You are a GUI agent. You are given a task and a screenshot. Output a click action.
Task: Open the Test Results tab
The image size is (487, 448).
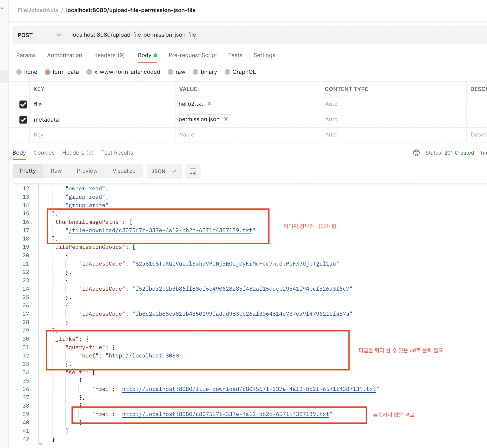click(117, 153)
